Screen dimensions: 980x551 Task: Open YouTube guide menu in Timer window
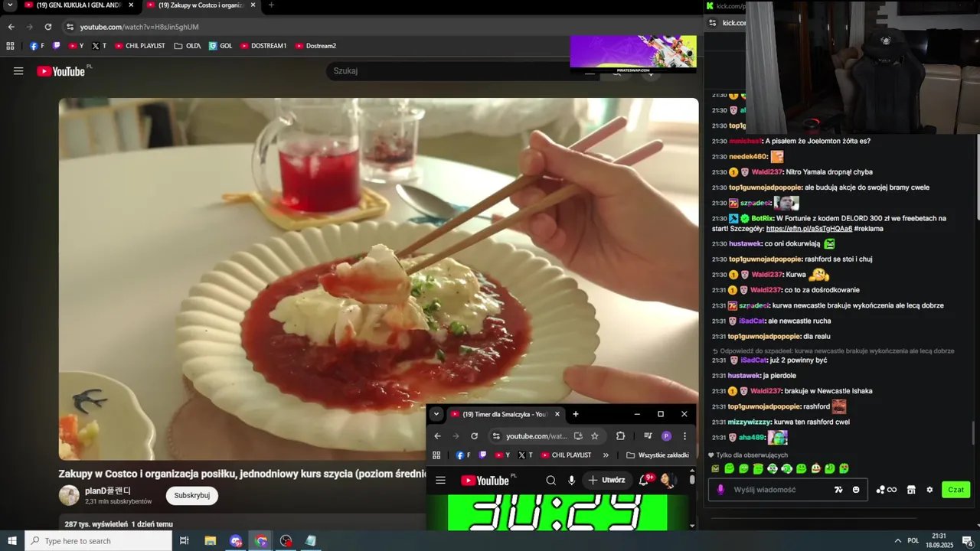pos(440,481)
